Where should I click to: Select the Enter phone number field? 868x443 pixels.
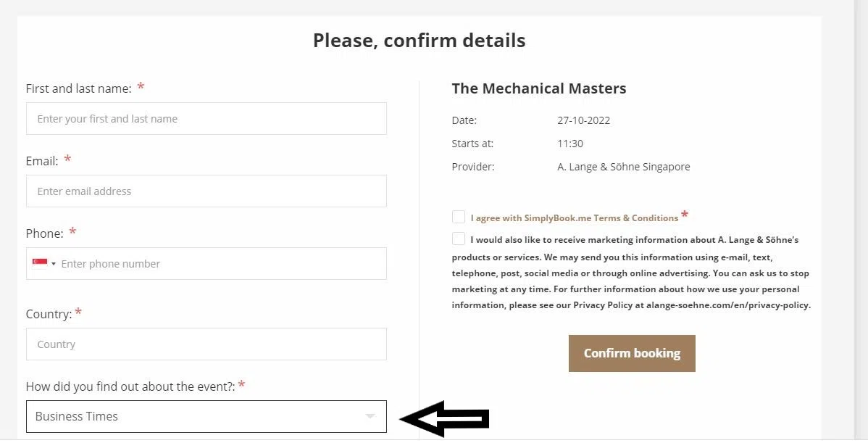point(217,263)
